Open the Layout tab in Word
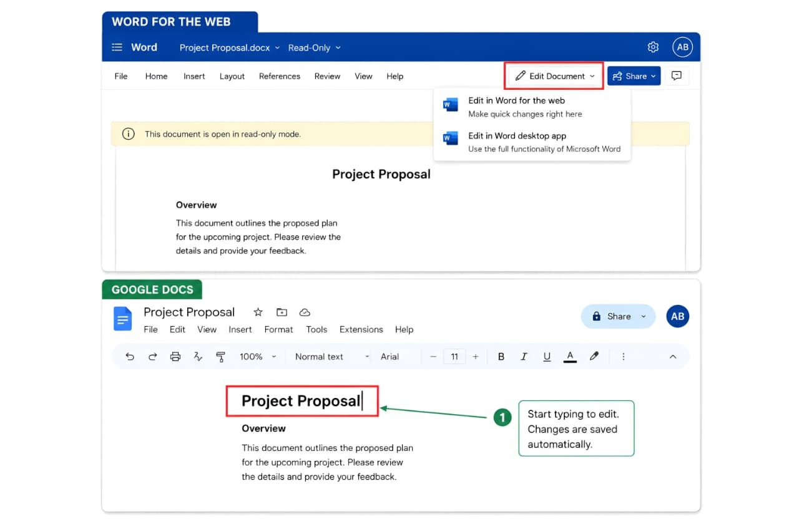The width and height of the screenshot is (799, 532). point(232,76)
